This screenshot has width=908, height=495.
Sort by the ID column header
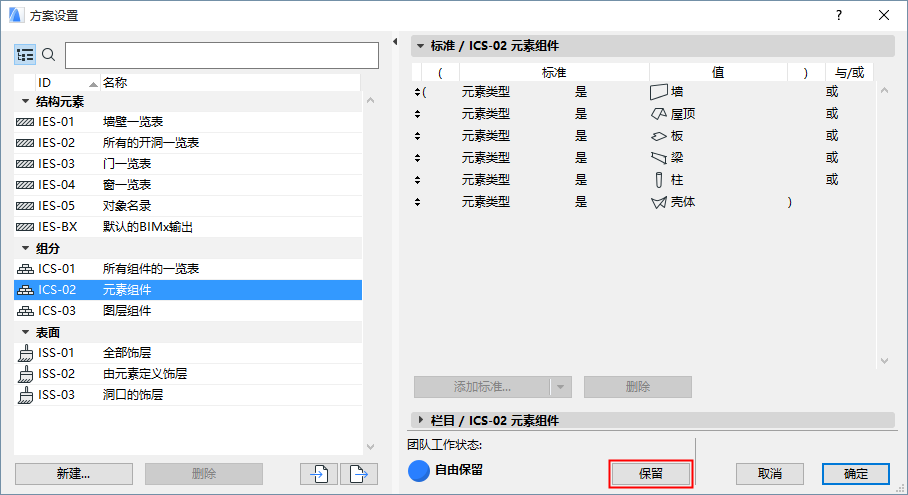(68, 83)
